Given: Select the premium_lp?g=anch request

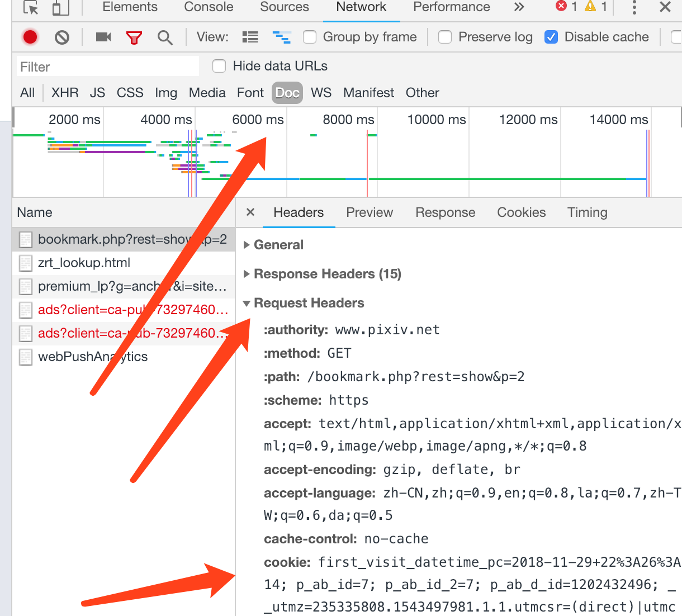Looking at the screenshot, I should pyautogui.click(x=124, y=287).
